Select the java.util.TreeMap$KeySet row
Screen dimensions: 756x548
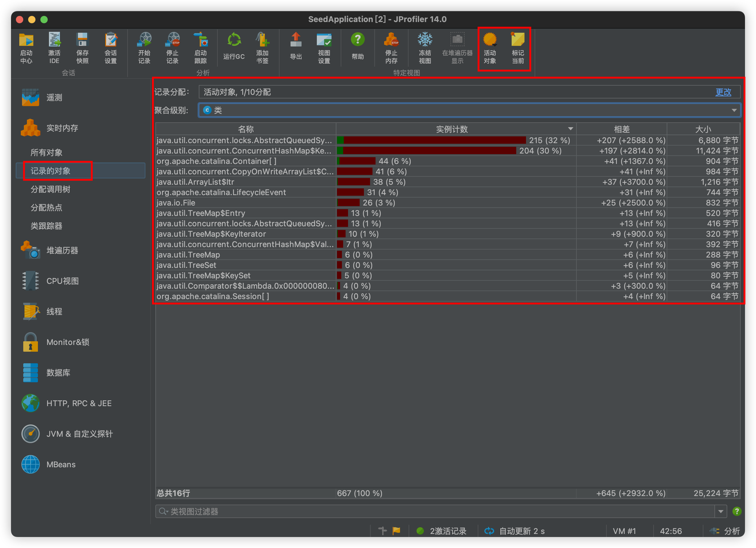(x=448, y=275)
